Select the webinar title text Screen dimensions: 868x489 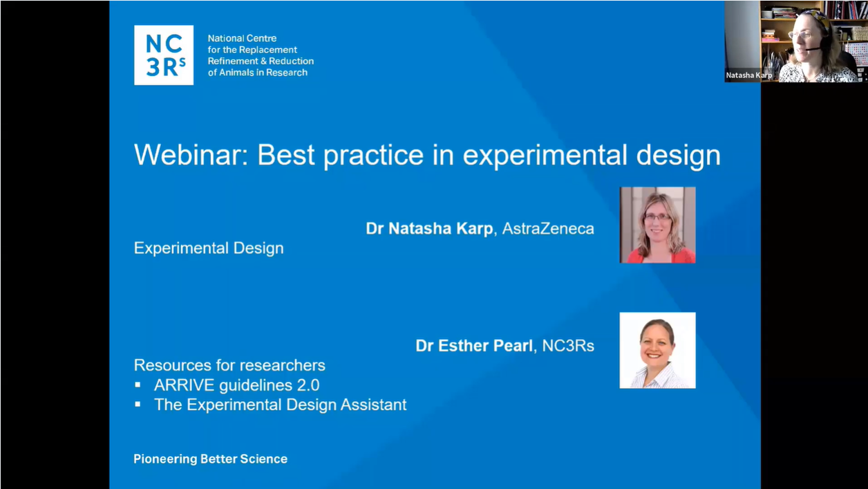tap(427, 156)
